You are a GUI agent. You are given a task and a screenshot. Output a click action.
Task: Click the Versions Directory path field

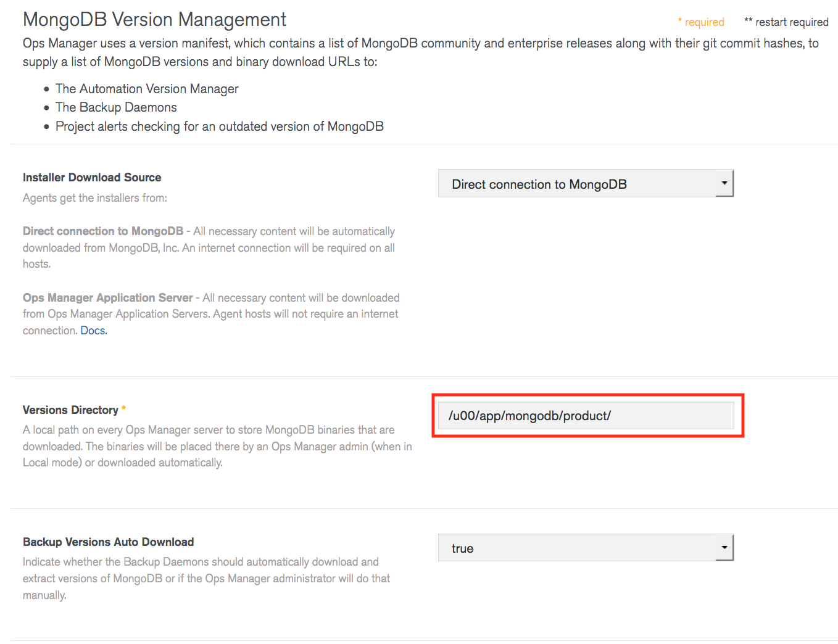tap(586, 415)
